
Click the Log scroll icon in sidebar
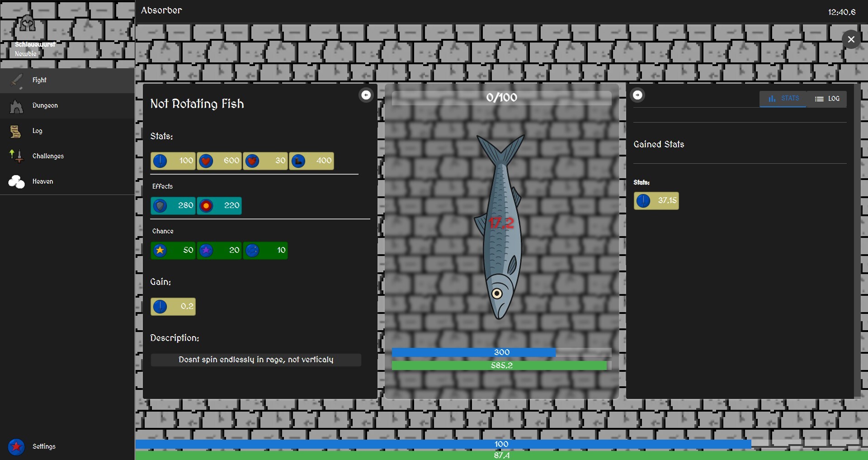(16, 131)
